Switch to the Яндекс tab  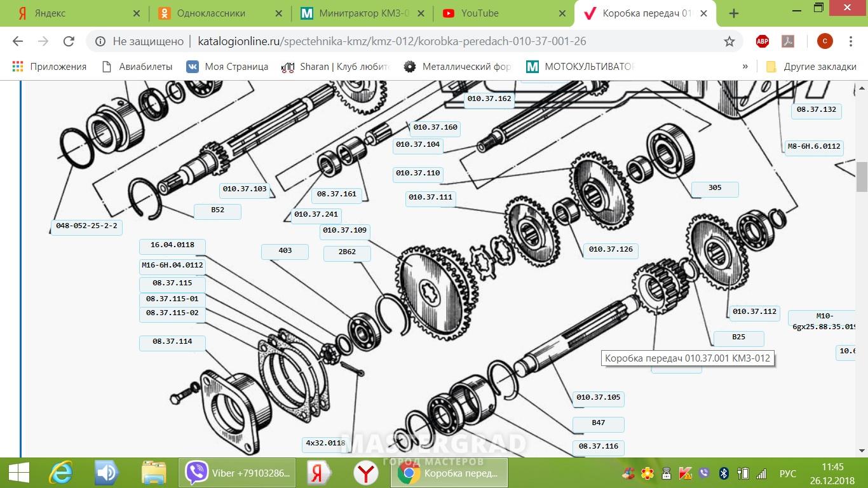76,13
